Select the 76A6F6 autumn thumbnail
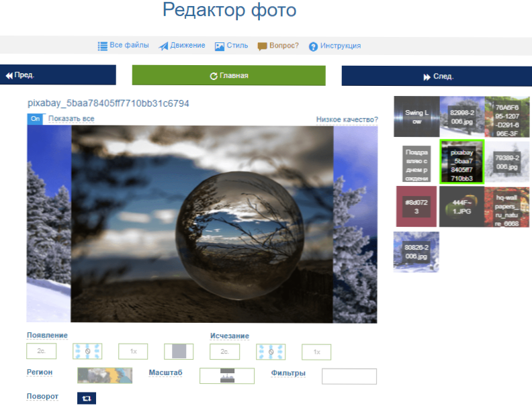 [x=507, y=117]
